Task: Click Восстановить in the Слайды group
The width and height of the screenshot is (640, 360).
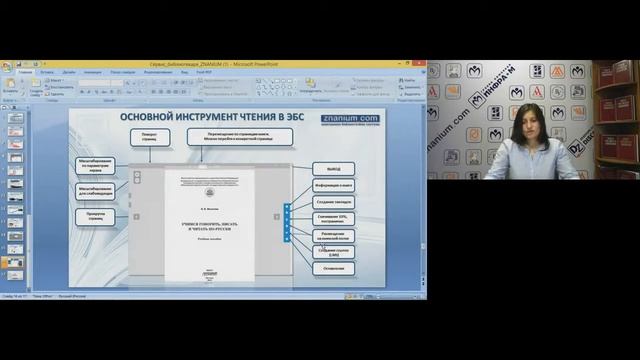Action: click(x=60, y=87)
